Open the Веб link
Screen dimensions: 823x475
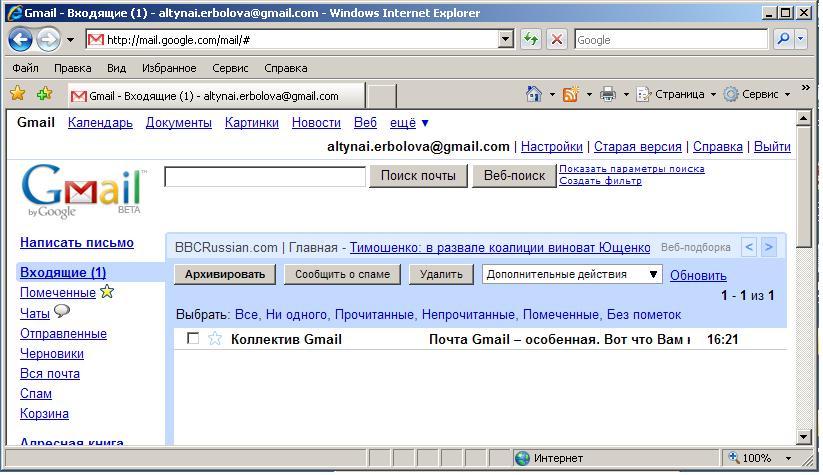[365, 123]
